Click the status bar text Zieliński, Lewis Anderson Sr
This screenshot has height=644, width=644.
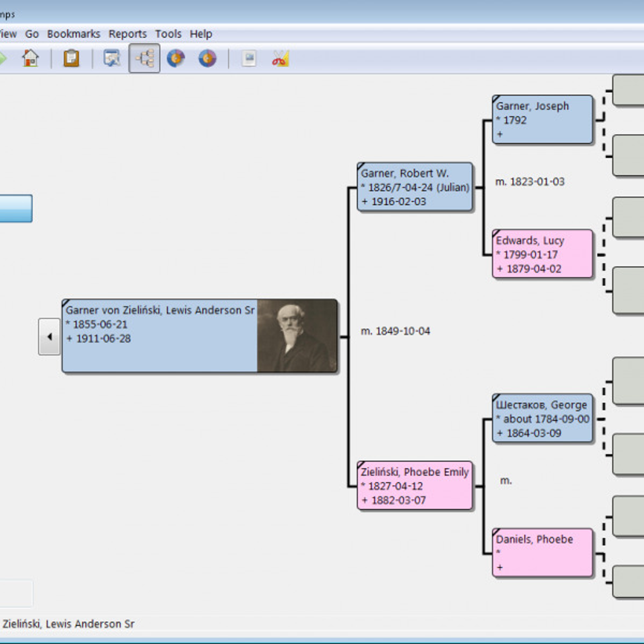[x=68, y=624]
